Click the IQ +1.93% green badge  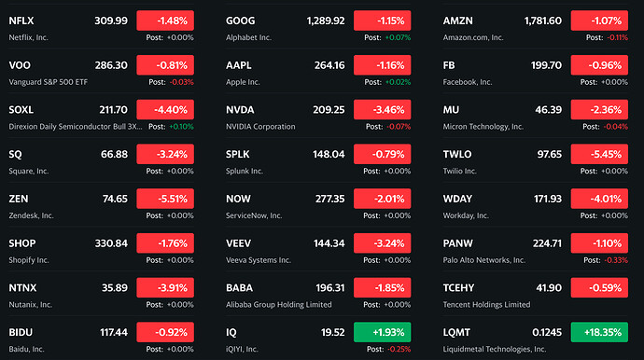[383, 332]
